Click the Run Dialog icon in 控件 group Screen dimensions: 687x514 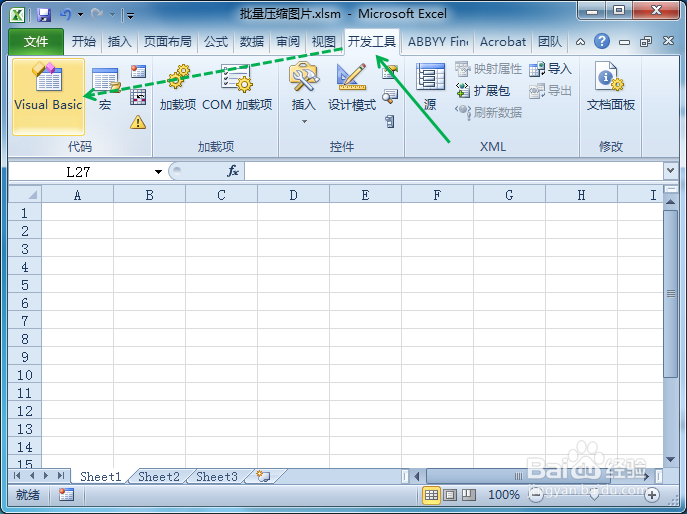(x=390, y=121)
